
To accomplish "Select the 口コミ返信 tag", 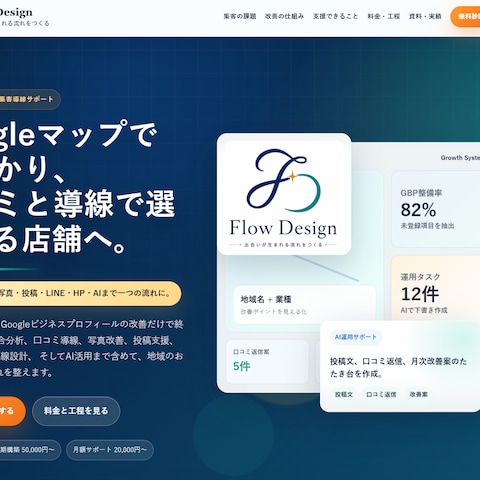I will [381, 394].
